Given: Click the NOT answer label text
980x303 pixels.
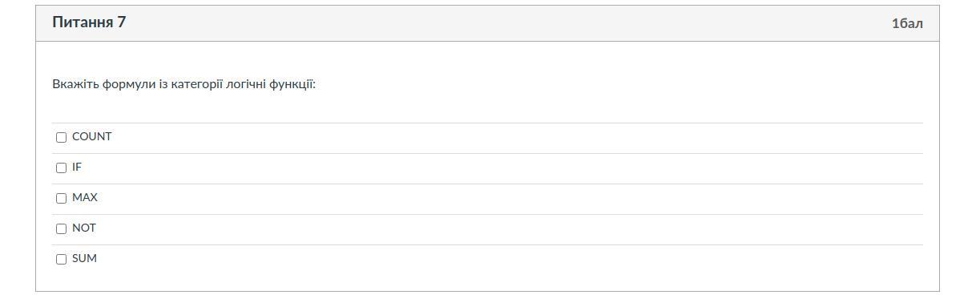Looking at the screenshot, I should (x=84, y=228).
